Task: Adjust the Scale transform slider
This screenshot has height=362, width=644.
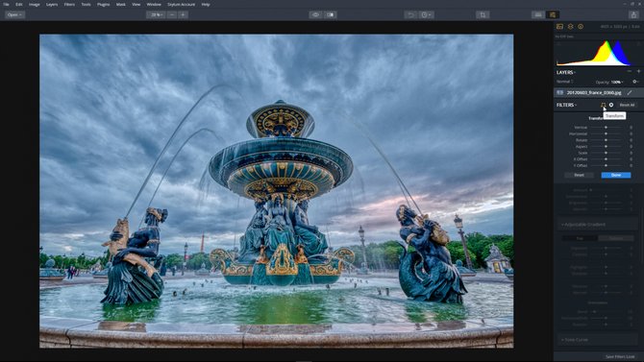Action: click(x=606, y=153)
